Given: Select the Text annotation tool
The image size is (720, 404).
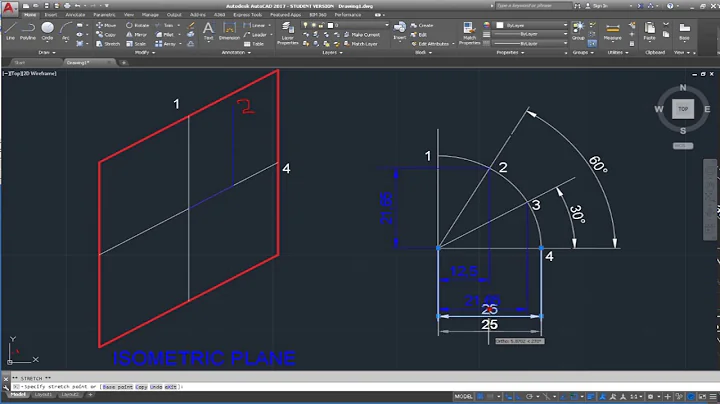Looking at the screenshot, I should click(x=208, y=31).
